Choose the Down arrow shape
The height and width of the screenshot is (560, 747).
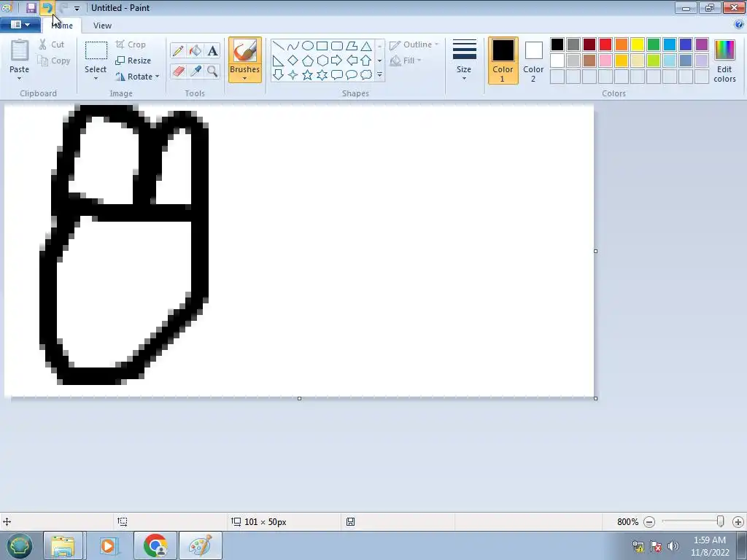(x=278, y=75)
